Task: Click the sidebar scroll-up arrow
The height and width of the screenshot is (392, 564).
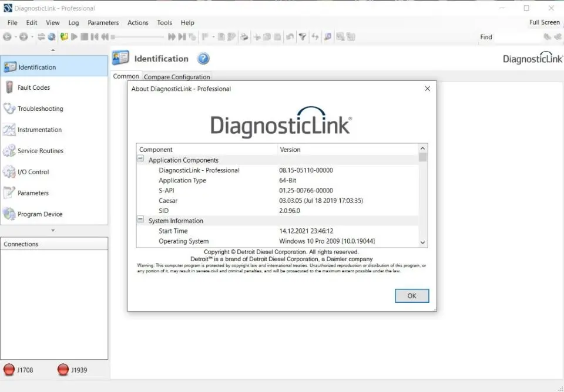Action: (53, 50)
